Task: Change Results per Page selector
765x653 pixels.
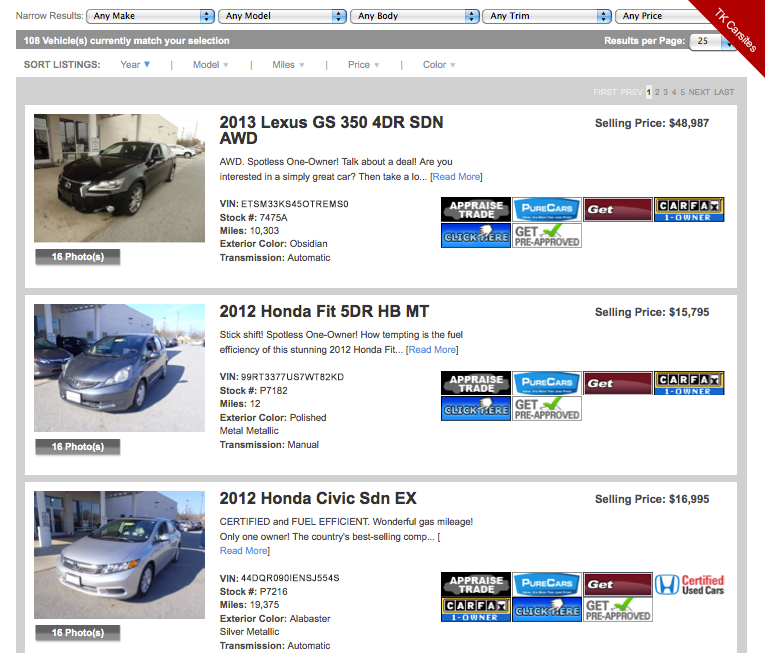Action: tap(711, 41)
